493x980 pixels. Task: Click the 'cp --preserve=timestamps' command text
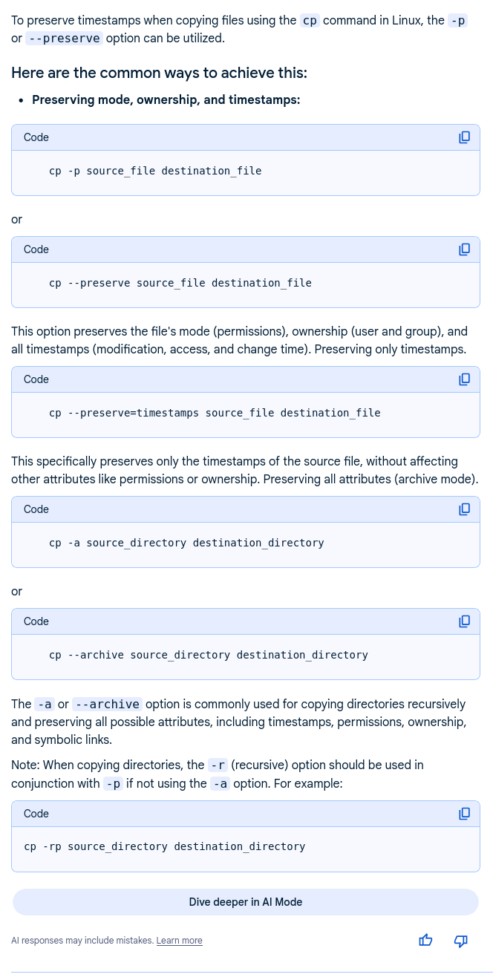click(215, 413)
